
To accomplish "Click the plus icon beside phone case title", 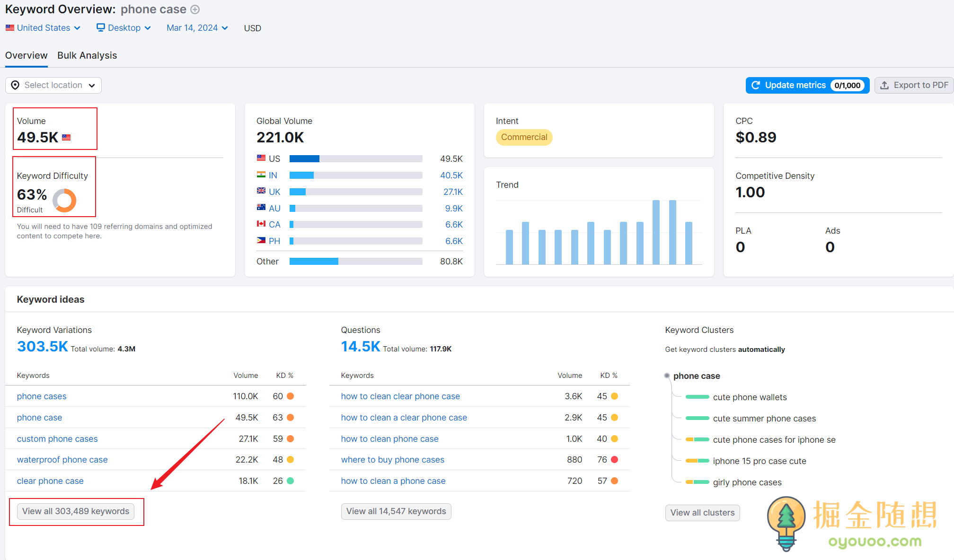I will [195, 9].
